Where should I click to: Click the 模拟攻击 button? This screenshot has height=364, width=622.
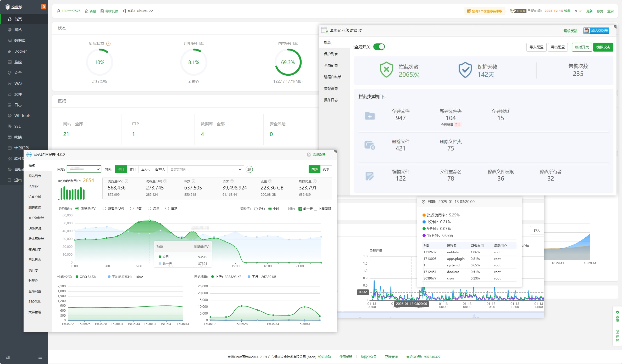point(603,47)
